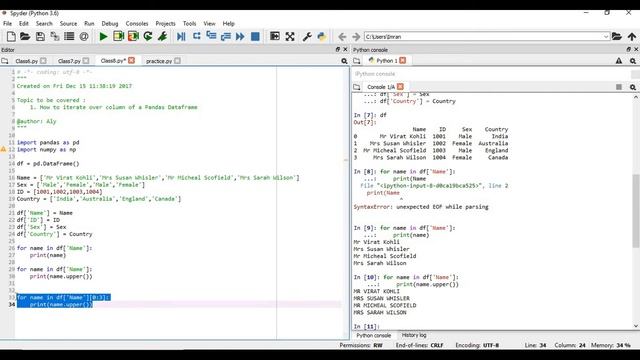Click the @ symbol finder icon
The height and width of the screenshot is (360, 640).
[x=84, y=36]
